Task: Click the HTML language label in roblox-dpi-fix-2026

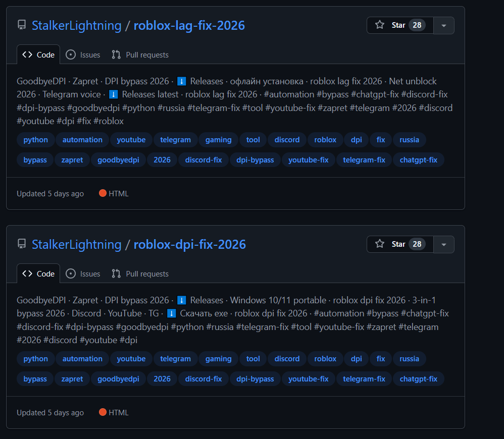Action: [x=114, y=412]
